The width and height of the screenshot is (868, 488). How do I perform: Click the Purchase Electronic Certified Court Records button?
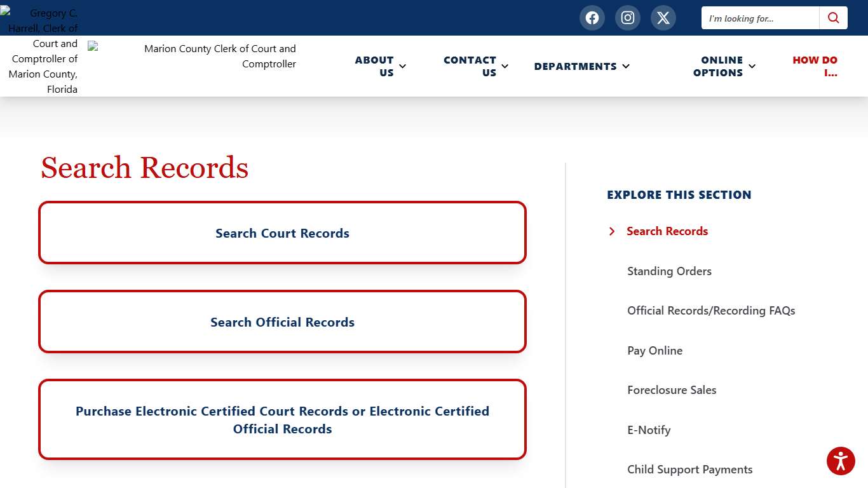[282, 419]
